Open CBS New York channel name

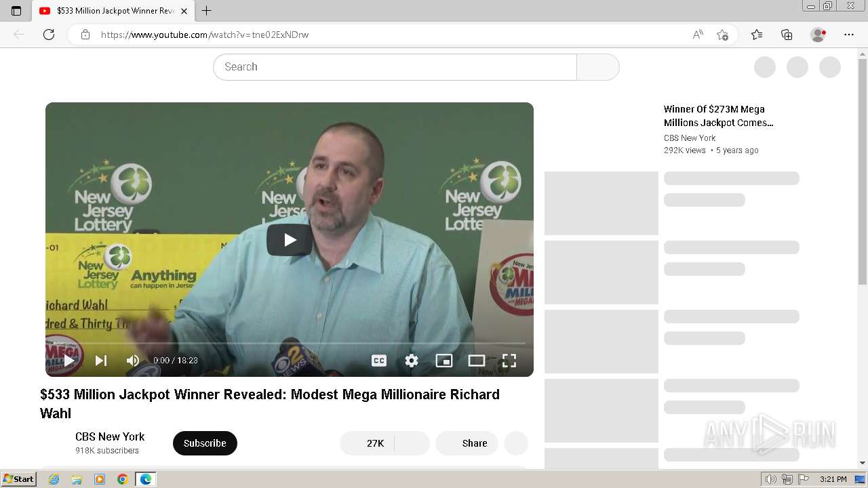click(x=110, y=436)
